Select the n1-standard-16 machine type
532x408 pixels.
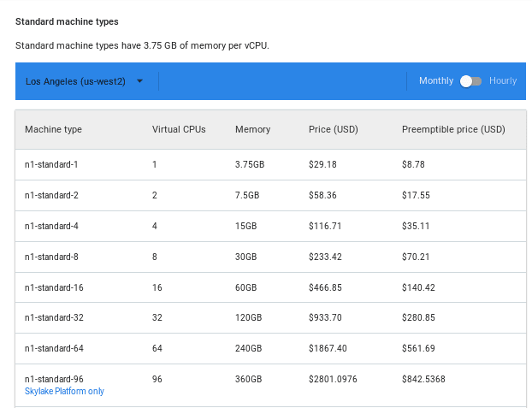point(54,287)
